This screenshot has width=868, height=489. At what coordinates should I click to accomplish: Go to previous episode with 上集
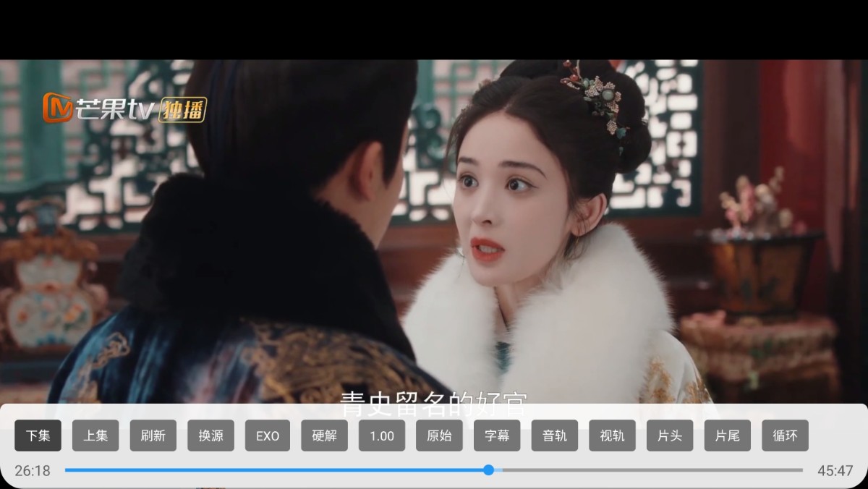(x=95, y=435)
